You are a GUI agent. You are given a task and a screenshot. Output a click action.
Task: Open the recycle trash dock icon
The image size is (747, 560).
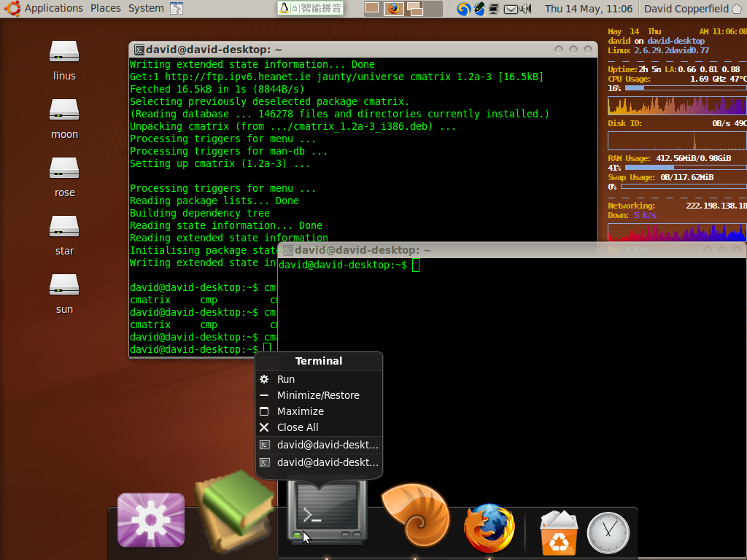tap(559, 532)
